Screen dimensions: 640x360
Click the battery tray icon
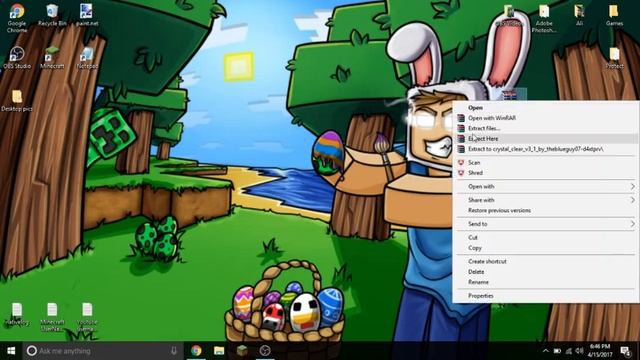coord(557,351)
